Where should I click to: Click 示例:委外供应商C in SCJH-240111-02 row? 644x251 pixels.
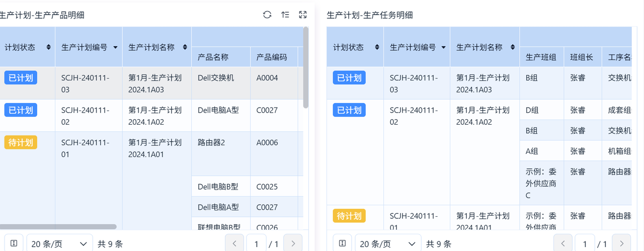coord(541,183)
